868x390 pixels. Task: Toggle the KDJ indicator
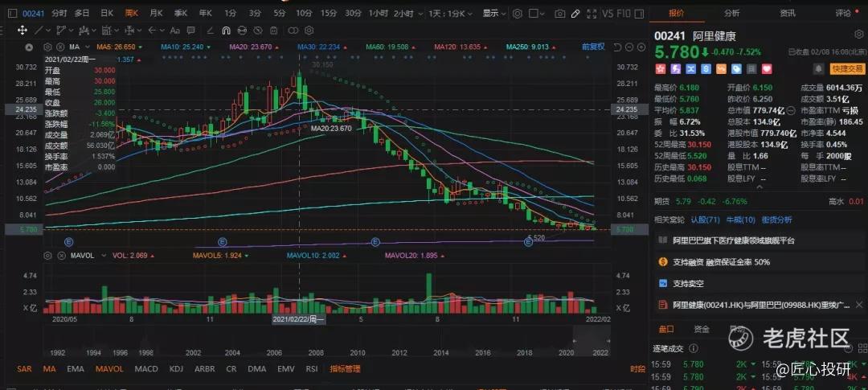pyautogui.click(x=176, y=368)
